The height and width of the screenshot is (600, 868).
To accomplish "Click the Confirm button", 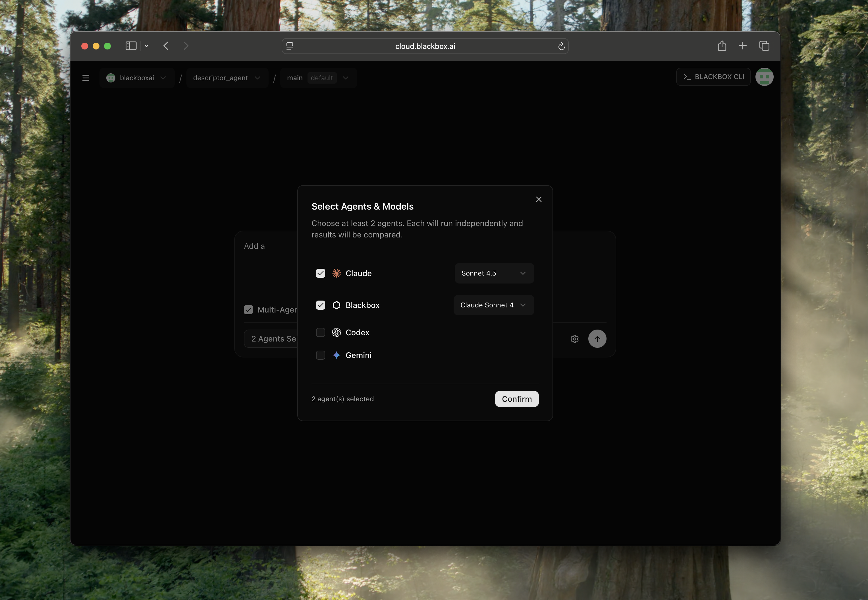I will pyautogui.click(x=516, y=399).
